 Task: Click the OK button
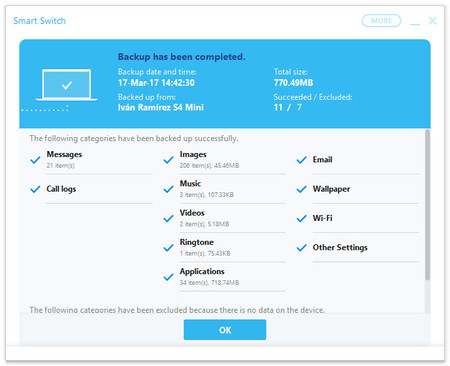coord(225,330)
